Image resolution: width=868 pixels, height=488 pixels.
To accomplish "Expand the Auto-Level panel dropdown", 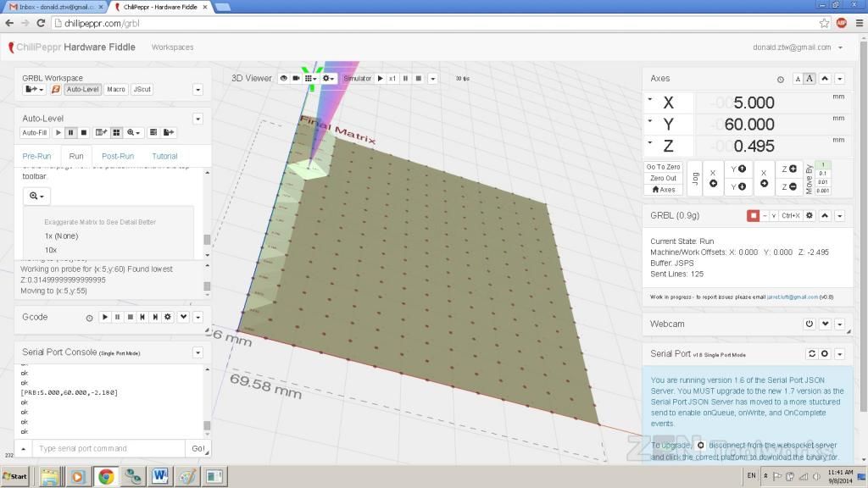I will 197,118.
